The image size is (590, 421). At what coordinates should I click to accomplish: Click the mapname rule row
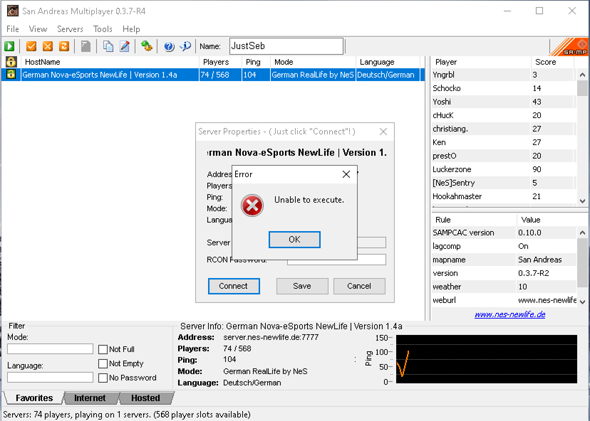(504, 260)
